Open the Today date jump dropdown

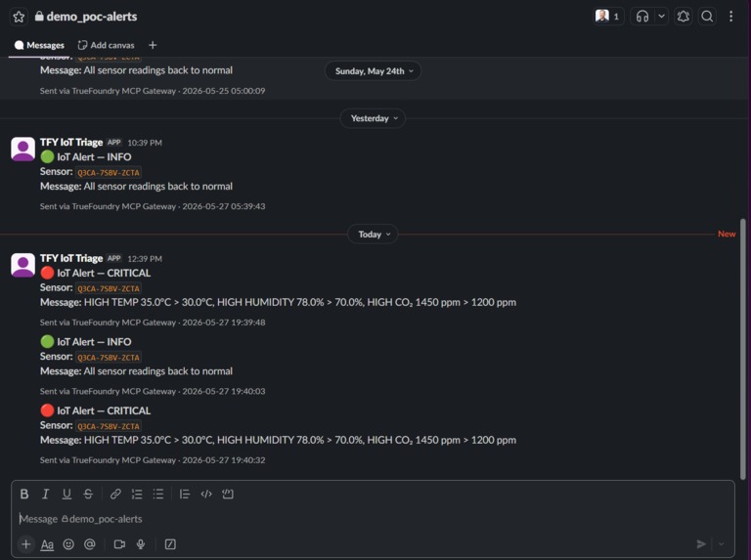pyautogui.click(x=374, y=235)
